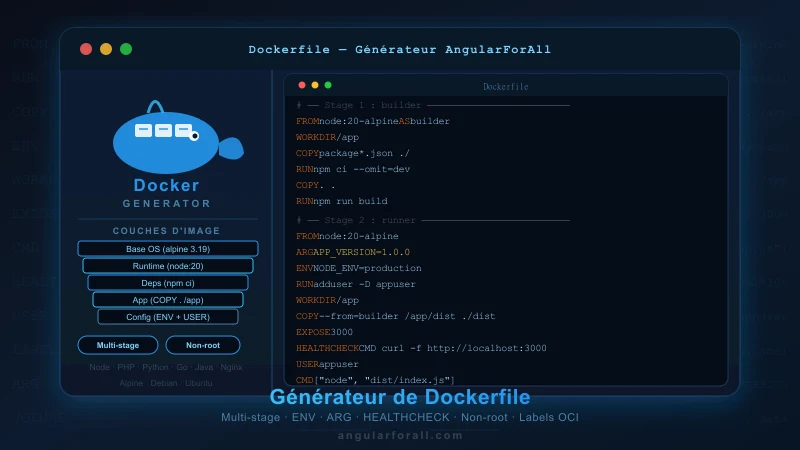
Task: Click line 'ARG APP_VERSION=1.0.0'
Action: [353, 252]
